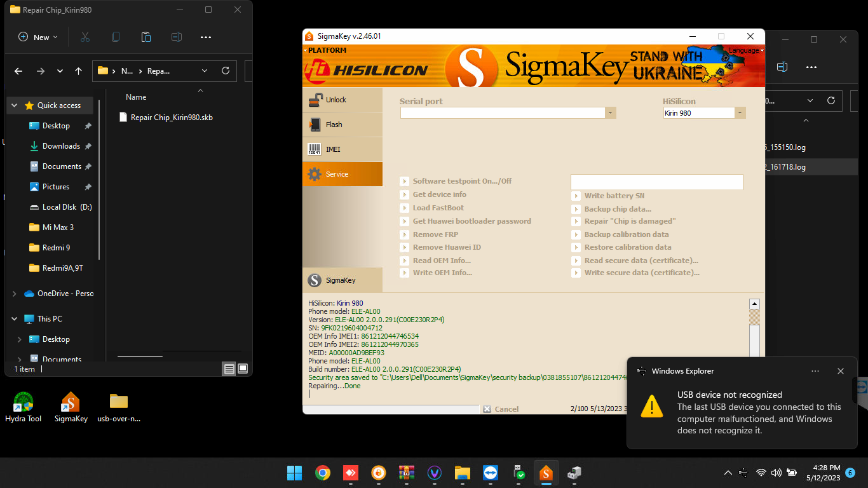The image size is (868, 488).
Task: Go up one folder level in Explorer
Action: (78, 71)
